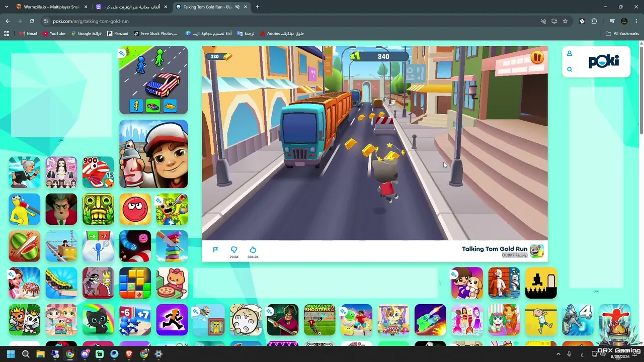644x362 pixels.
Task: Open a new browser tab
Action: [x=258, y=7]
